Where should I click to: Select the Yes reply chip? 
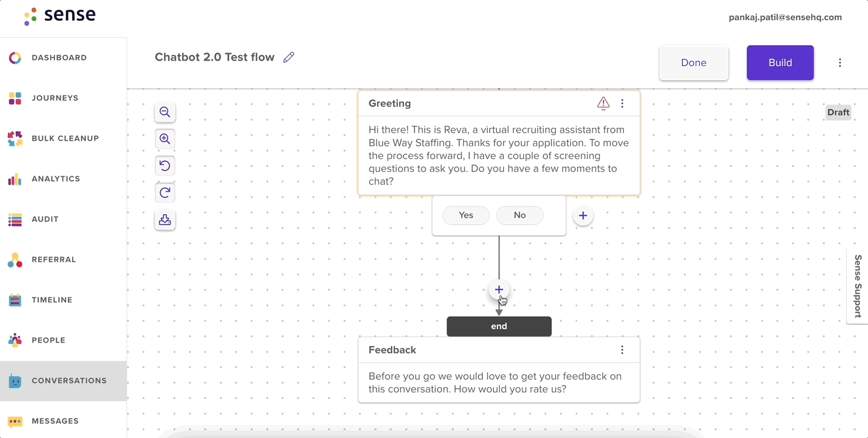[466, 215]
